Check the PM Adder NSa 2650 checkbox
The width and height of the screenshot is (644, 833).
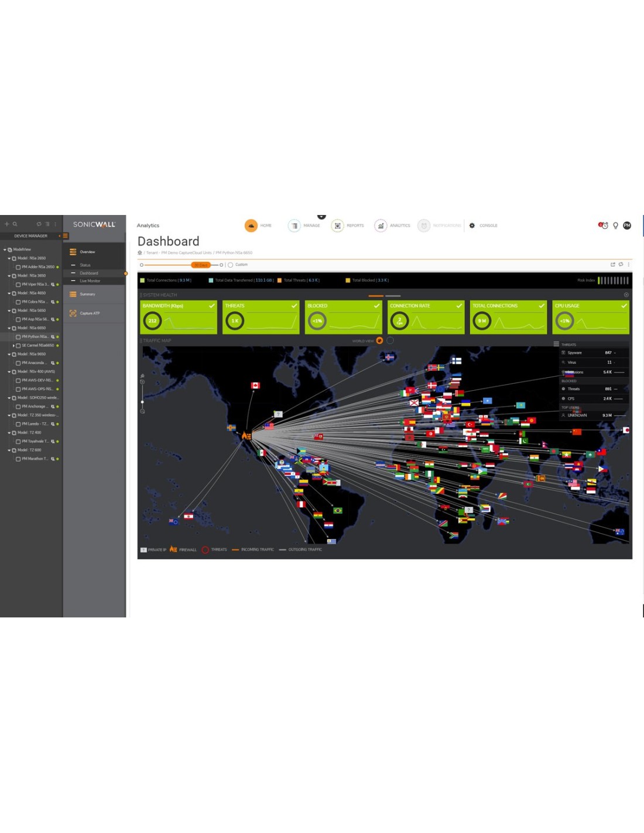coord(18,267)
